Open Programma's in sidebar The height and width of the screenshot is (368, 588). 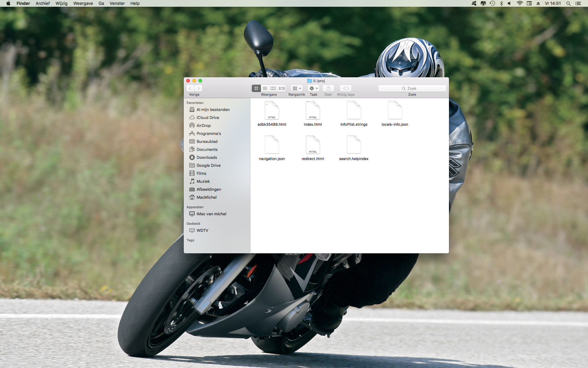click(x=217, y=133)
